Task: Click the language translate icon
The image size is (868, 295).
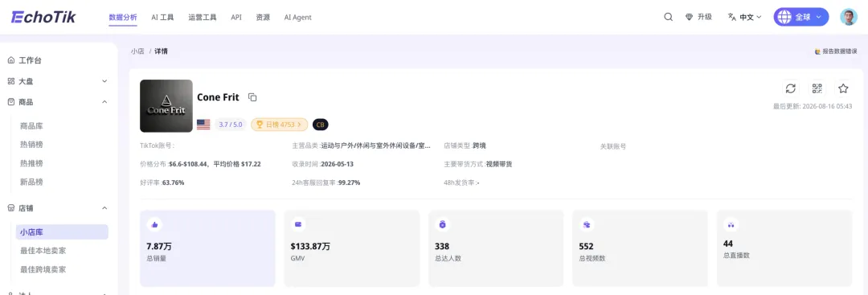Action: [732, 17]
